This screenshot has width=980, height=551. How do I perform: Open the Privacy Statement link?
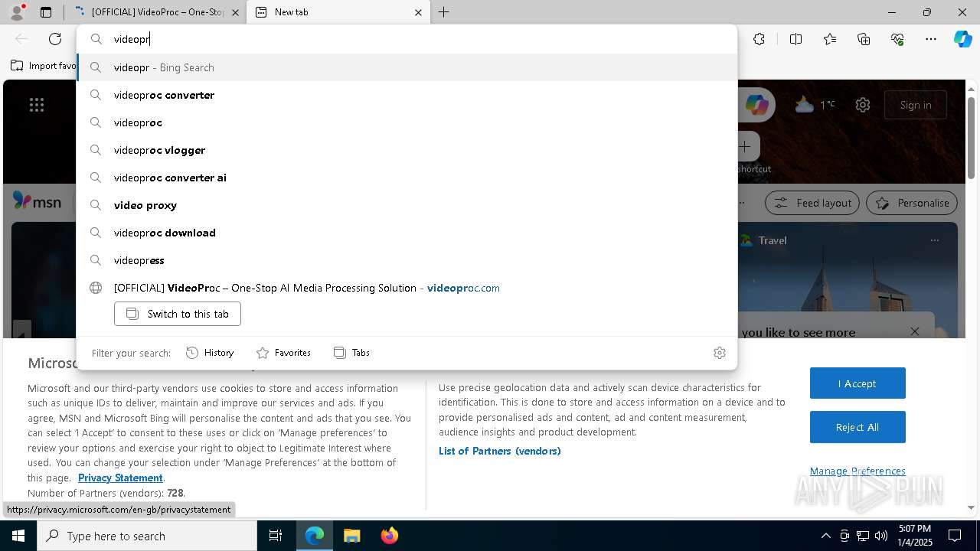click(120, 478)
